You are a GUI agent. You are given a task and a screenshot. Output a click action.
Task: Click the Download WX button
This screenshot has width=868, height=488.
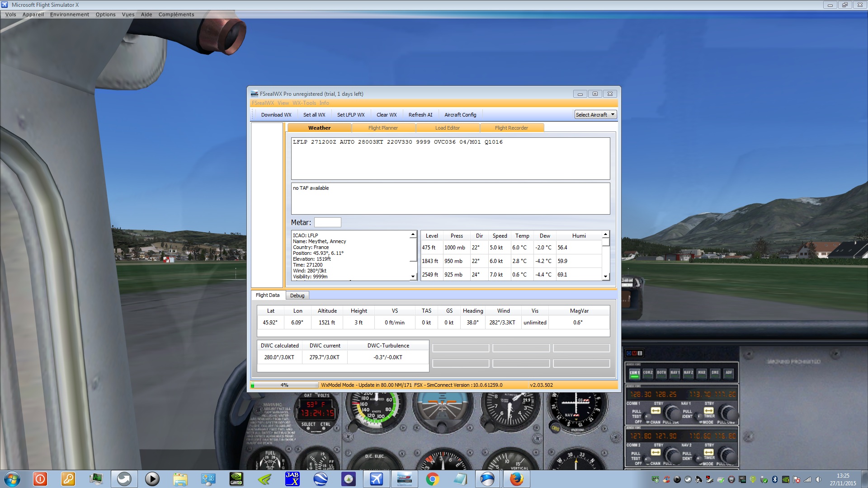276,115
